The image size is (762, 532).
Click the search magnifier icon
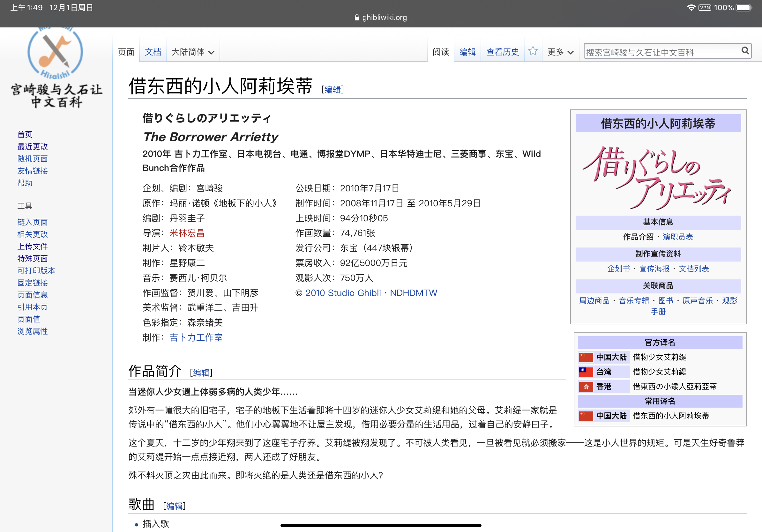click(745, 51)
